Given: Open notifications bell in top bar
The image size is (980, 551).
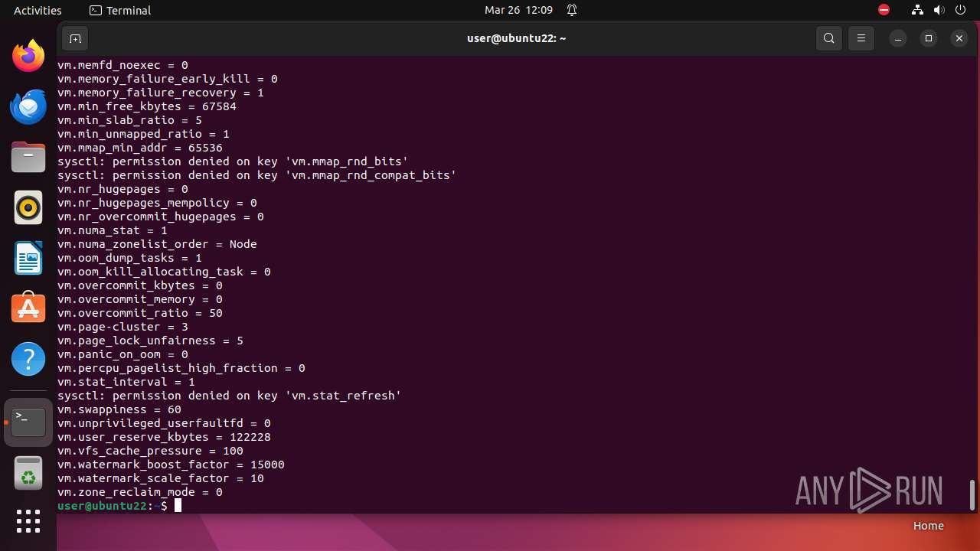Looking at the screenshot, I should [x=572, y=11].
